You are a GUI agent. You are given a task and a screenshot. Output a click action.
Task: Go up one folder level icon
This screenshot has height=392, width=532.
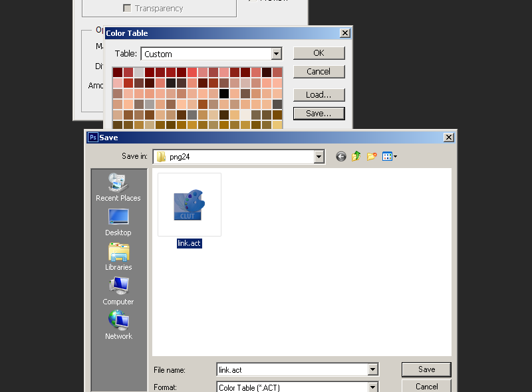point(356,156)
